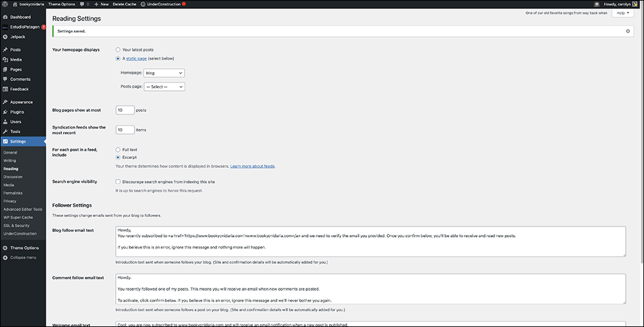Dismiss the Settings saved notice

[628, 31]
